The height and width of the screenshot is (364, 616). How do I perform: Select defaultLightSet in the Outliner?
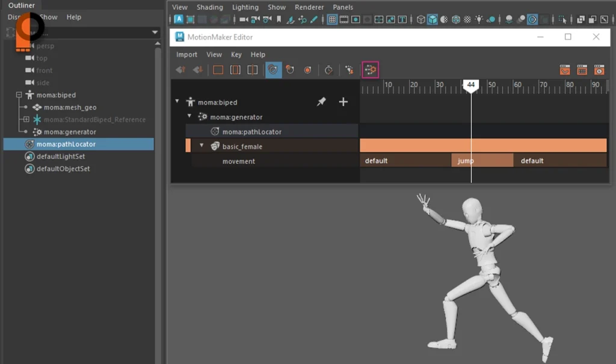tap(61, 156)
